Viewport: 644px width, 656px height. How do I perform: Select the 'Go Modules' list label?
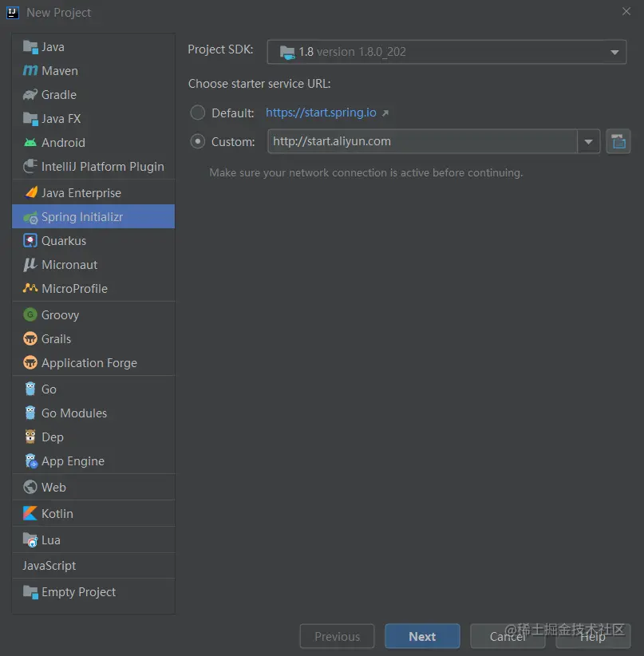(x=74, y=413)
